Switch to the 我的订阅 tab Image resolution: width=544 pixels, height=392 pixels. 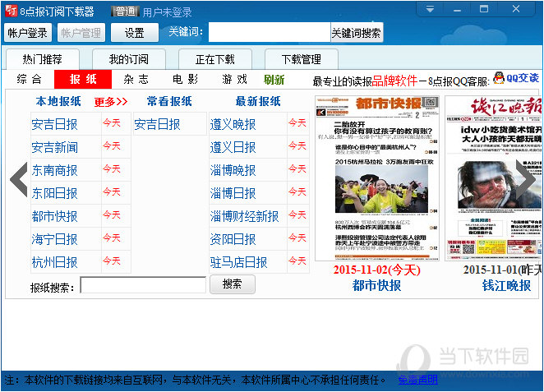tap(127, 59)
